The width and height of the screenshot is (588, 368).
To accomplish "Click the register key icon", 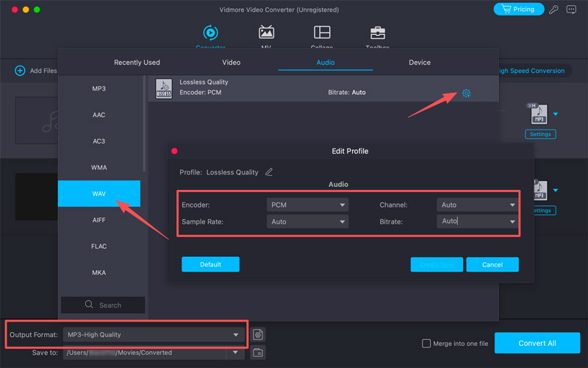I will point(554,10).
